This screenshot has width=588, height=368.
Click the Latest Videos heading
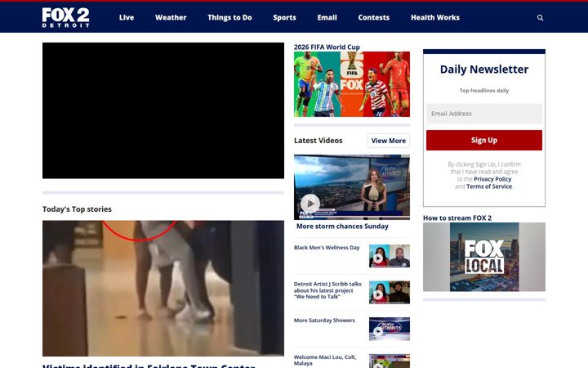[318, 141]
